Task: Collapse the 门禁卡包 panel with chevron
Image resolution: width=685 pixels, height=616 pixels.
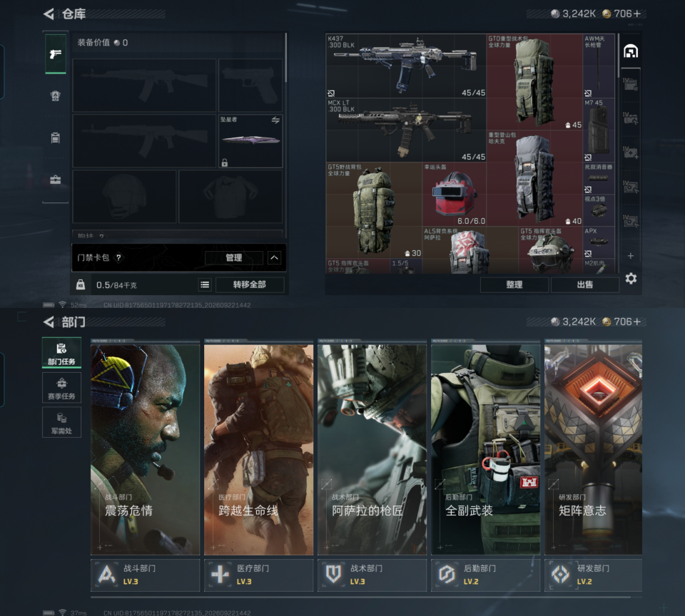Action: pyautogui.click(x=274, y=257)
